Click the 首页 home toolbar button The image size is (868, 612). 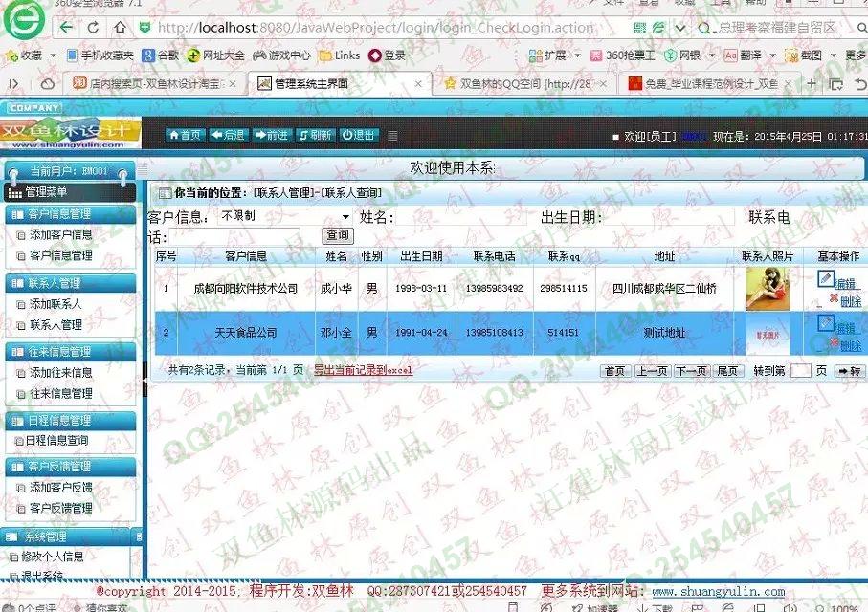(x=186, y=135)
